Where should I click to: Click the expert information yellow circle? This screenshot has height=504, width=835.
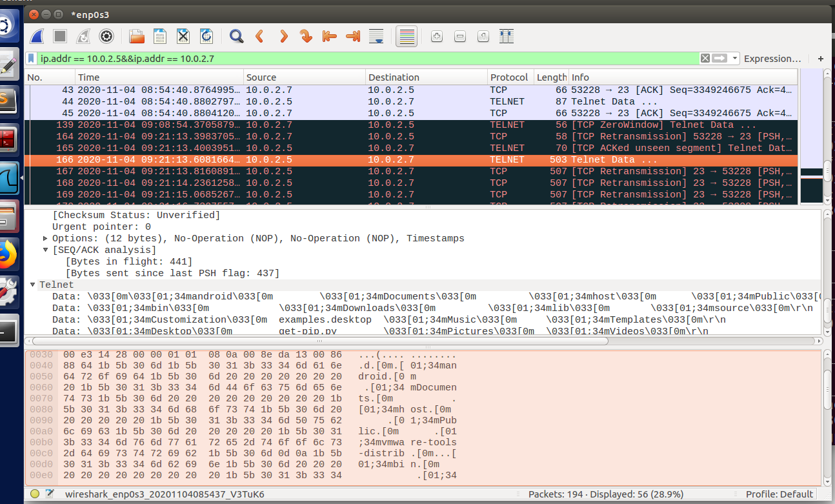35,494
